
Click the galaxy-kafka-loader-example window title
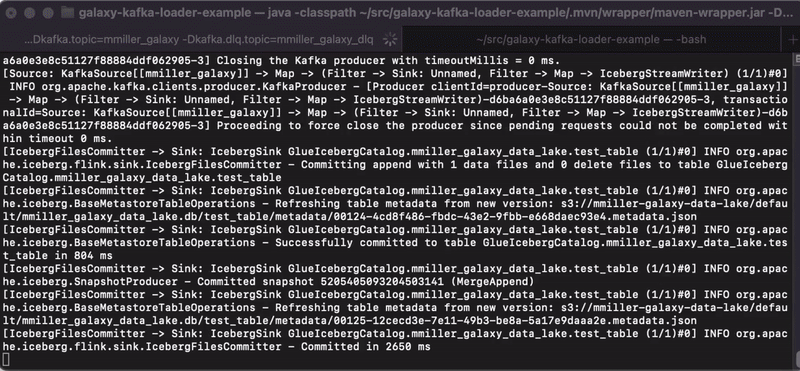(438, 12)
